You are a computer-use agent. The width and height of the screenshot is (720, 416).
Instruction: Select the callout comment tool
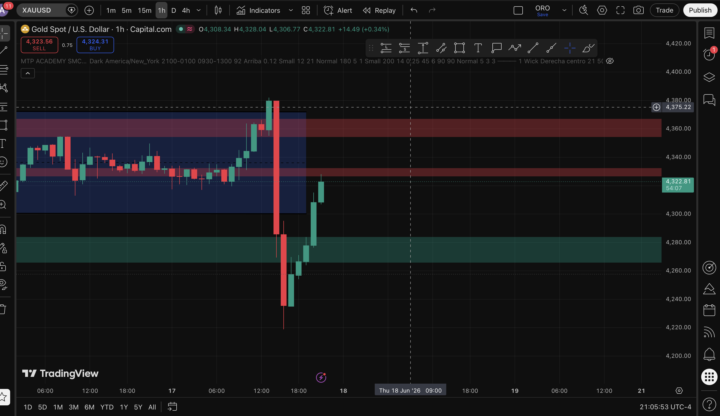[496, 48]
